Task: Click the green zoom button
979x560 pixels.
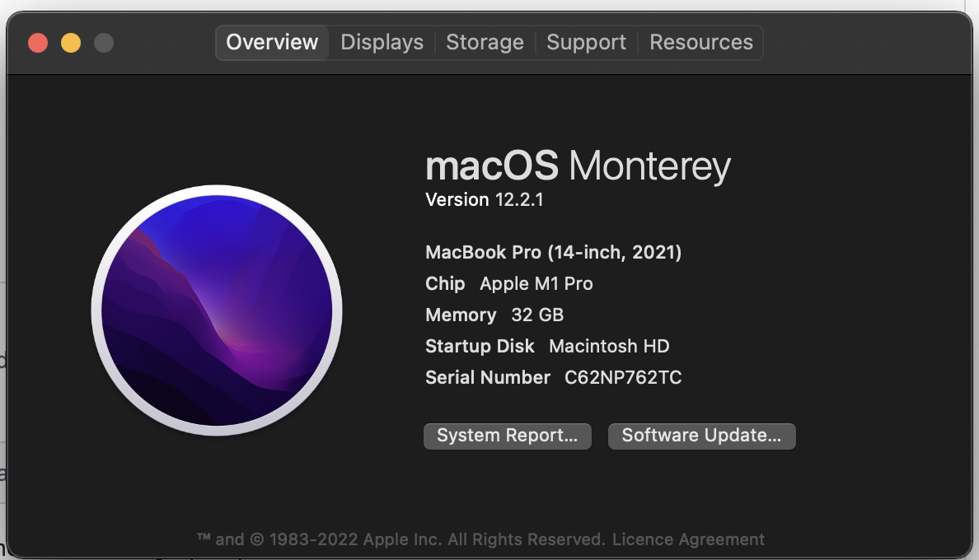Action: click(x=104, y=42)
